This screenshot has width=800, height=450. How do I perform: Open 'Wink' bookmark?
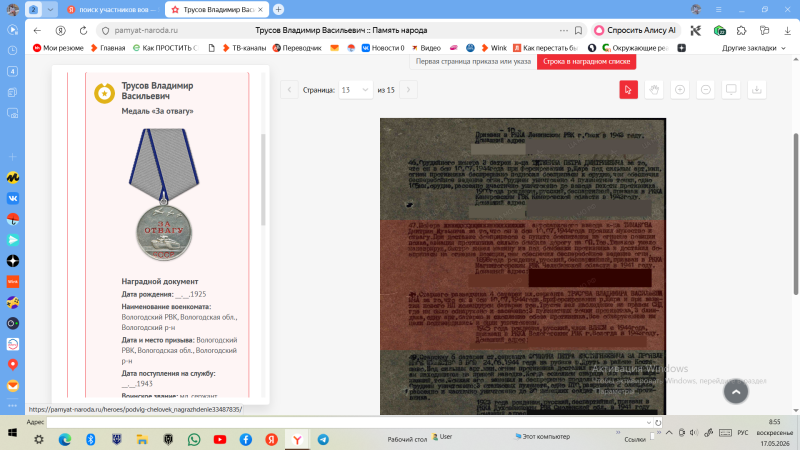[x=494, y=47]
